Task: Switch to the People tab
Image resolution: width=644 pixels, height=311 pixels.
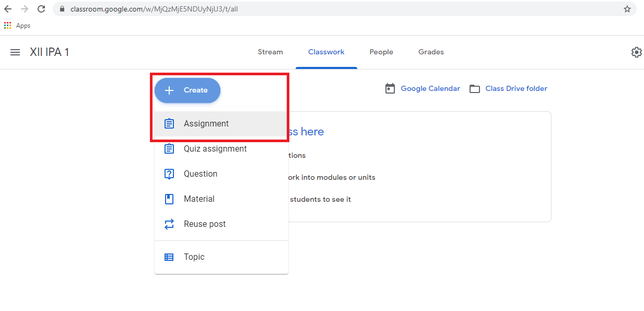Action: (x=381, y=52)
